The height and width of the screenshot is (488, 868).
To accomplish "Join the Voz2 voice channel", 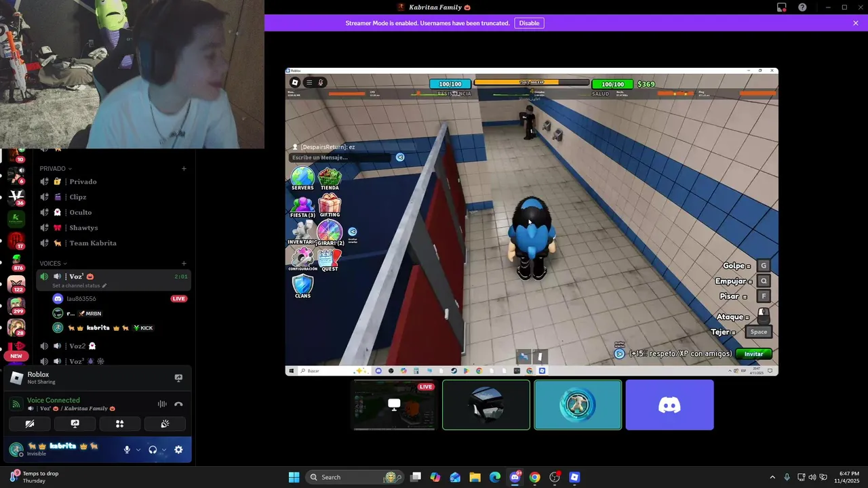I will pyautogui.click(x=114, y=346).
